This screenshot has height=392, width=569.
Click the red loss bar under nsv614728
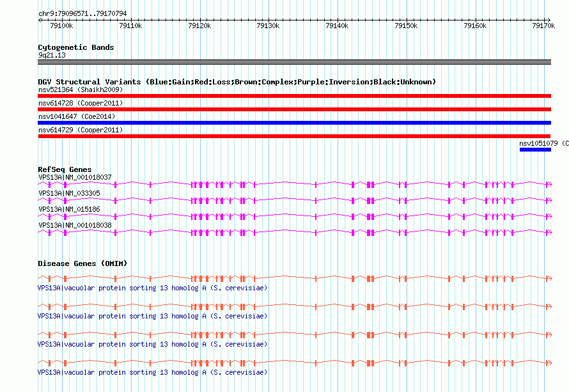294,109
